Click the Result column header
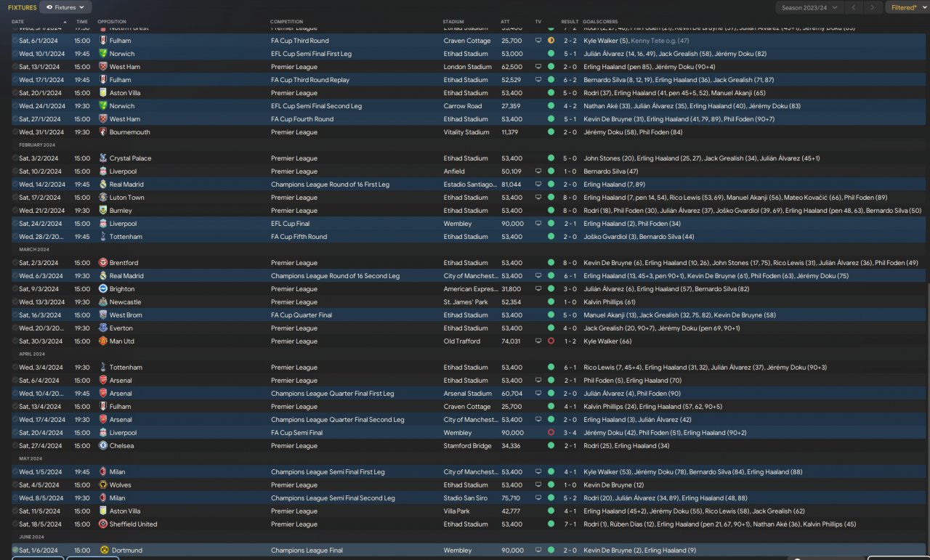The width and height of the screenshot is (930, 560). [x=570, y=22]
